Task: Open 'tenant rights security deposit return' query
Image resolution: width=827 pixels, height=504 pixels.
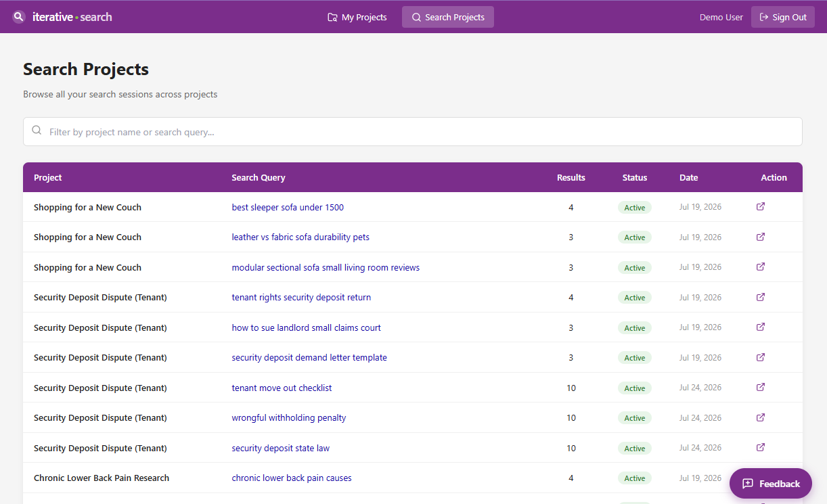Action: (301, 298)
